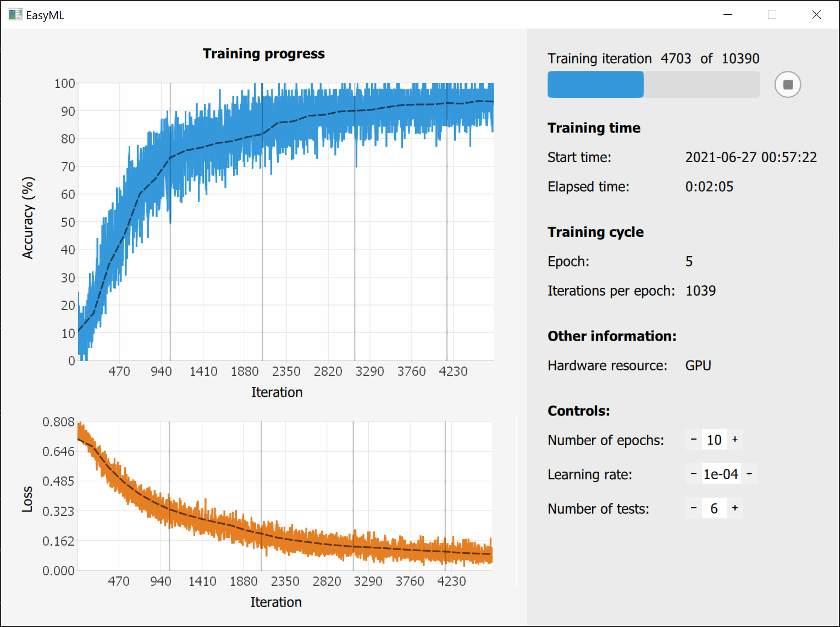The image size is (840, 627).
Task: Lower the learning rate with minus
Action: pyautogui.click(x=694, y=474)
